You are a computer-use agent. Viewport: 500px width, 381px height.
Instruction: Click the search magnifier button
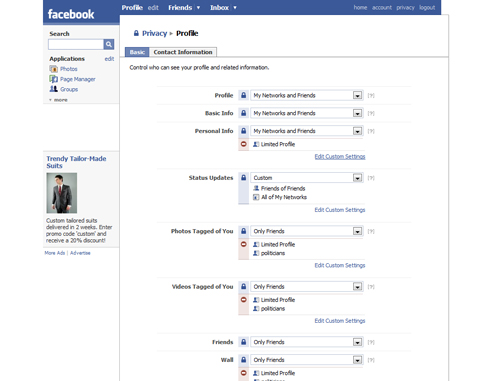(x=109, y=44)
